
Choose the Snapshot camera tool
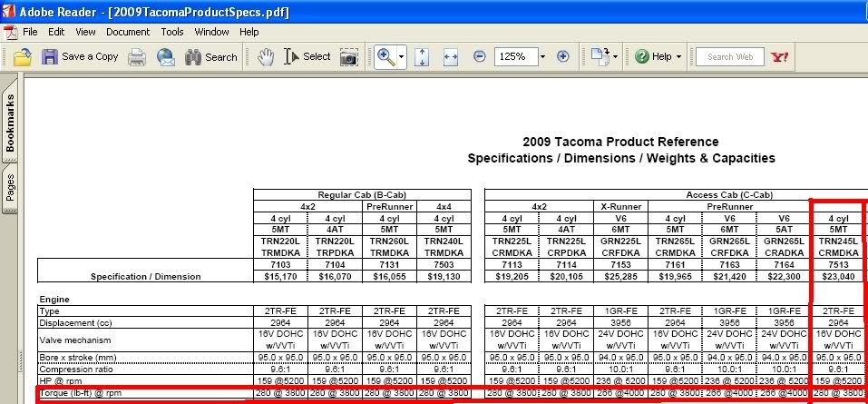pyautogui.click(x=349, y=57)
